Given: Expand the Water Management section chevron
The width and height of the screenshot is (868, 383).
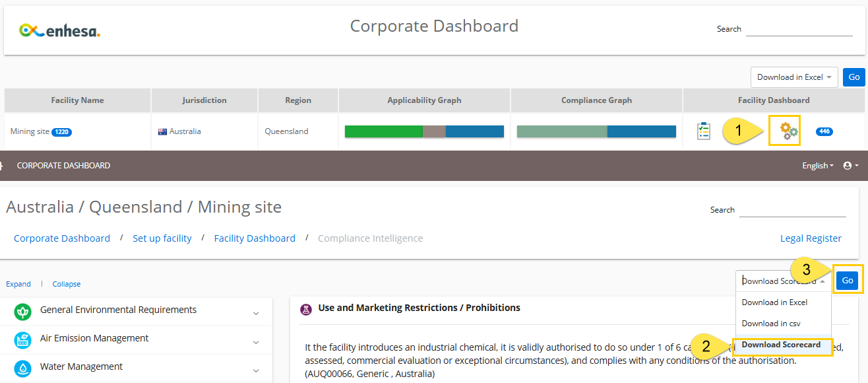Looking at the screenshot, I should tap(256, 370).
